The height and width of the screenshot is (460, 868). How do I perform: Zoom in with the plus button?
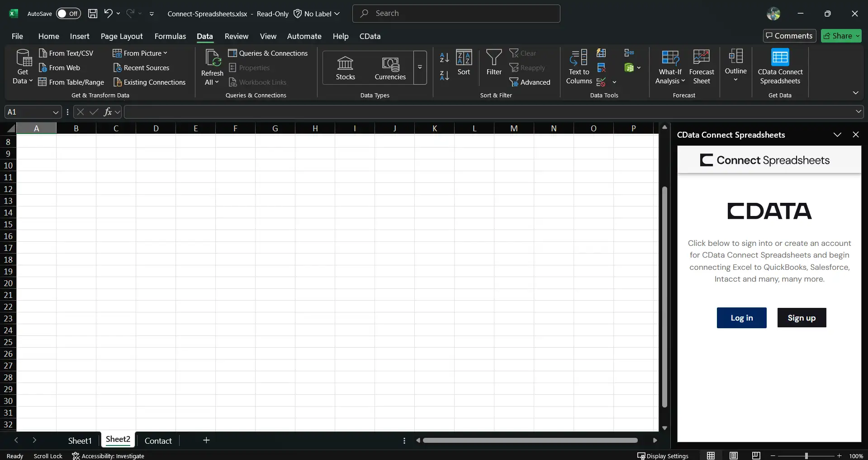839,456
